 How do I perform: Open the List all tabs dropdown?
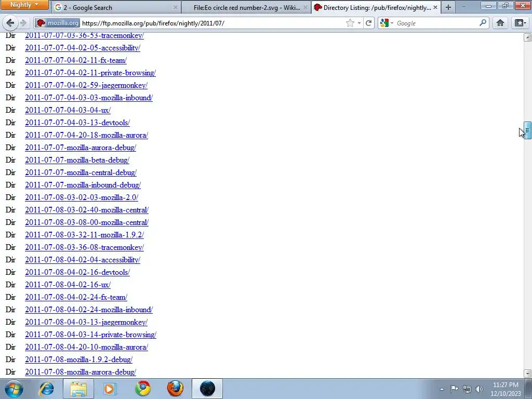[463, 7]
